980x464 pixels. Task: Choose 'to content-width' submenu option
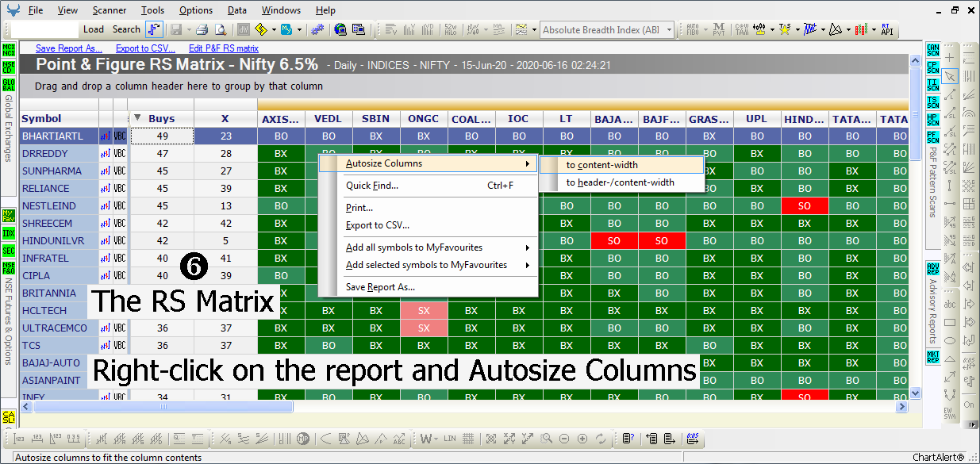click(621, 165)
